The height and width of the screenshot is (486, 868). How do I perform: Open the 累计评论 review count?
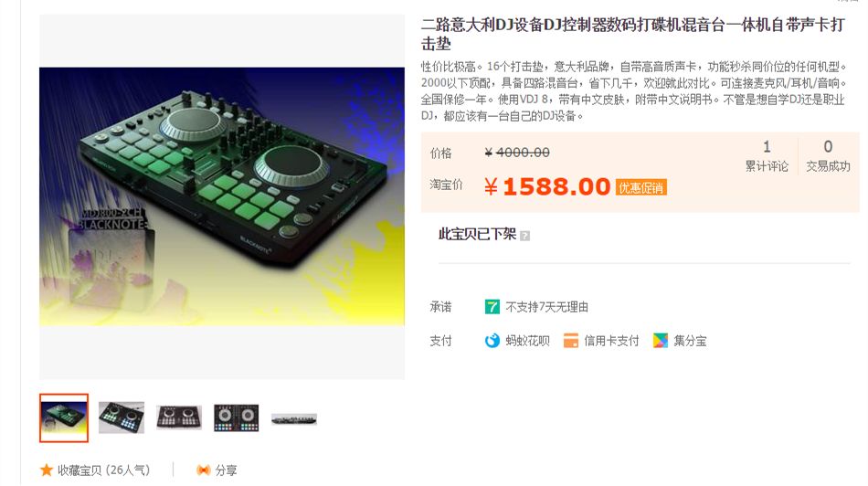tap(767, 156)
